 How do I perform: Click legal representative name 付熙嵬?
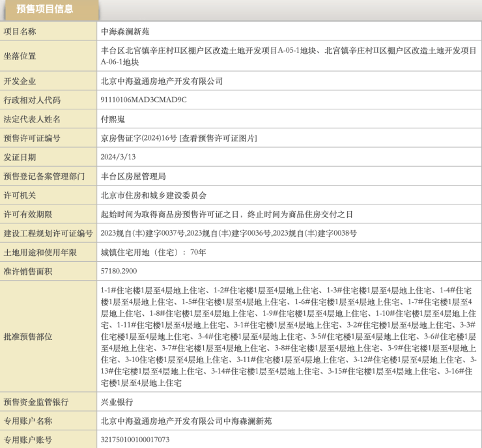[113, 119]
